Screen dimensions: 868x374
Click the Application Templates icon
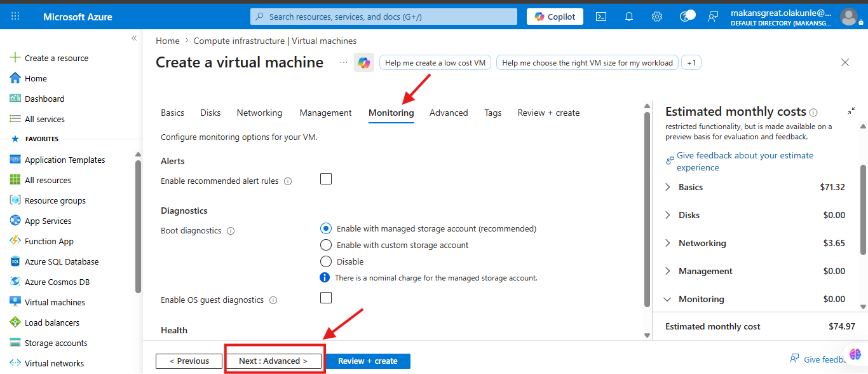(x=15, y=160)
